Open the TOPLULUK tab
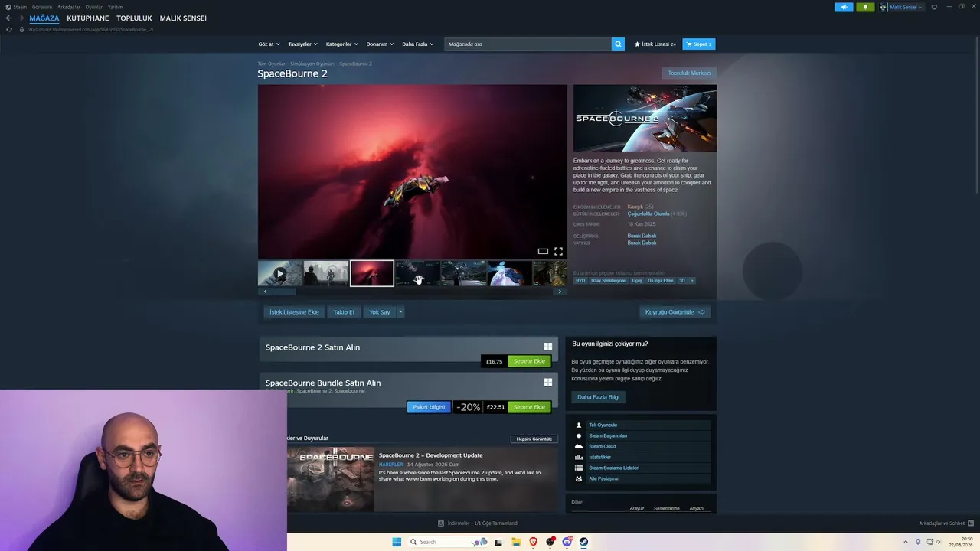This screenshot has height=551, width=980. (x=134, y=18)
